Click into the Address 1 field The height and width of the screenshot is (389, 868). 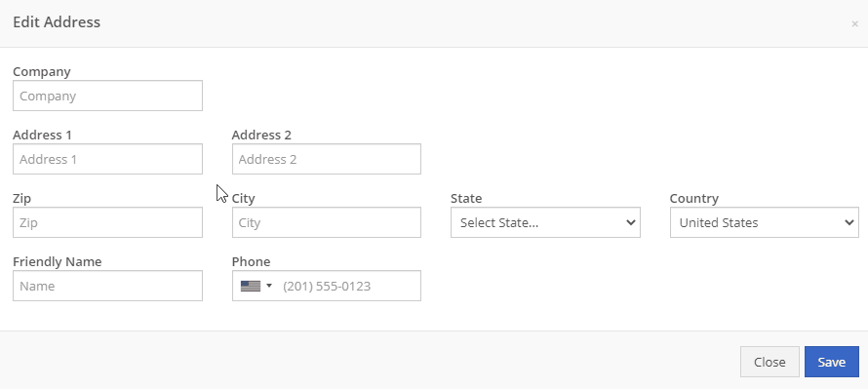point(107,159)
